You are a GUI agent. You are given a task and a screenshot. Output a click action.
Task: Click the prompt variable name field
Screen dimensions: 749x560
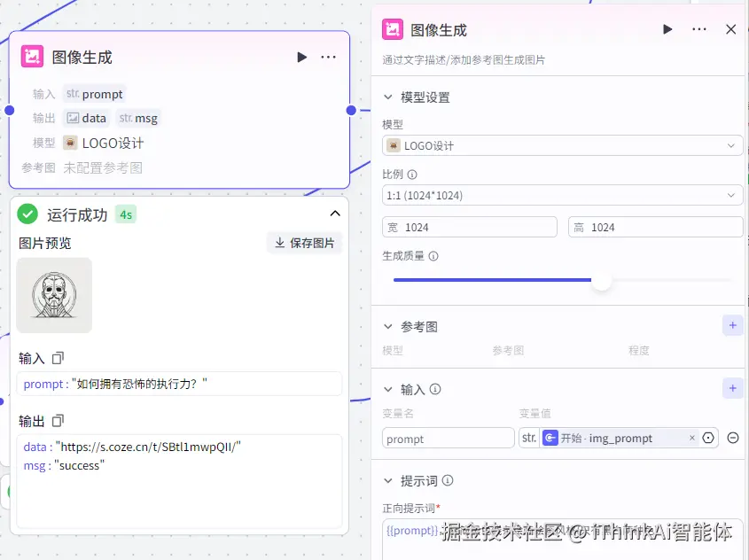(x=448, y=438)
